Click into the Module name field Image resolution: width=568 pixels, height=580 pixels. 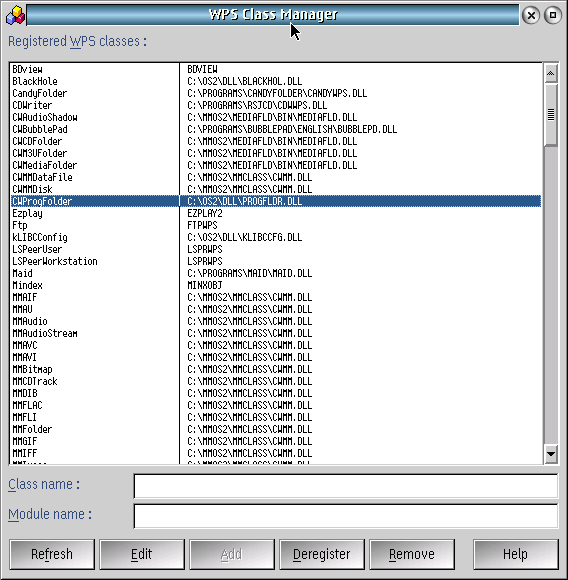click(x=345, y=516)
